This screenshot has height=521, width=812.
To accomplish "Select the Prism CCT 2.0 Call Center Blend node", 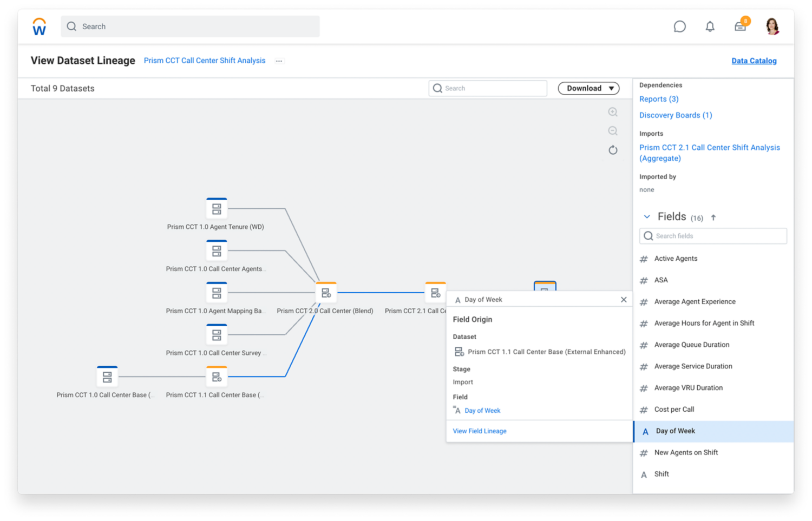I will click(326, 293).
